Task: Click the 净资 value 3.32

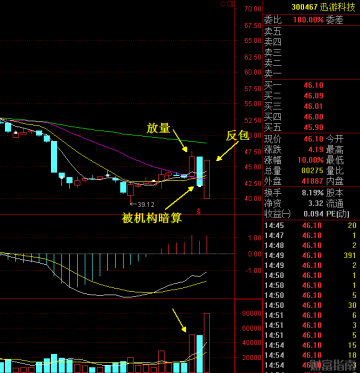Action: (316, 203)
